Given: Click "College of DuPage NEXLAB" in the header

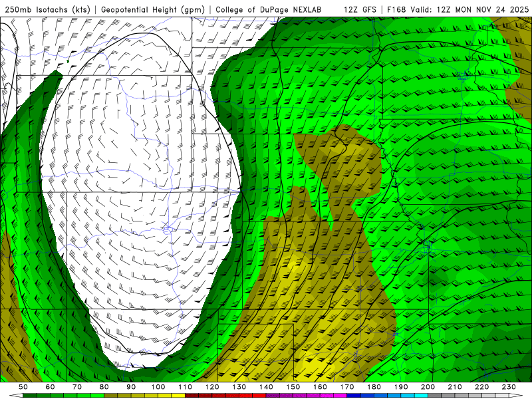Looking at the screenshot, I should point(269,10).
